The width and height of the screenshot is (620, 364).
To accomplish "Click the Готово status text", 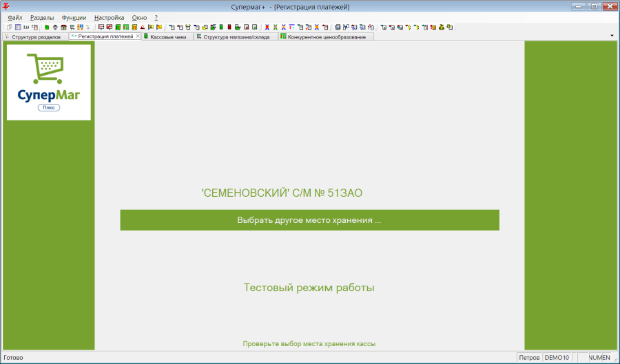I will point(14,358).
